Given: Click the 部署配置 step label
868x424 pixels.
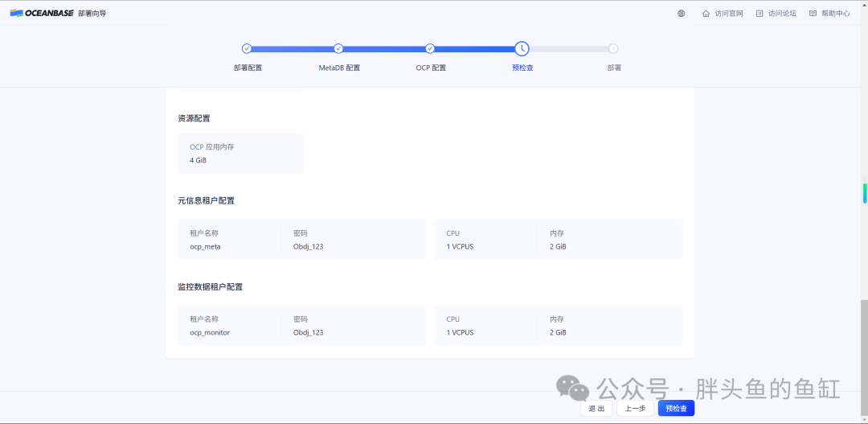Looking at the screenshot, I should [x=248, y=68].
